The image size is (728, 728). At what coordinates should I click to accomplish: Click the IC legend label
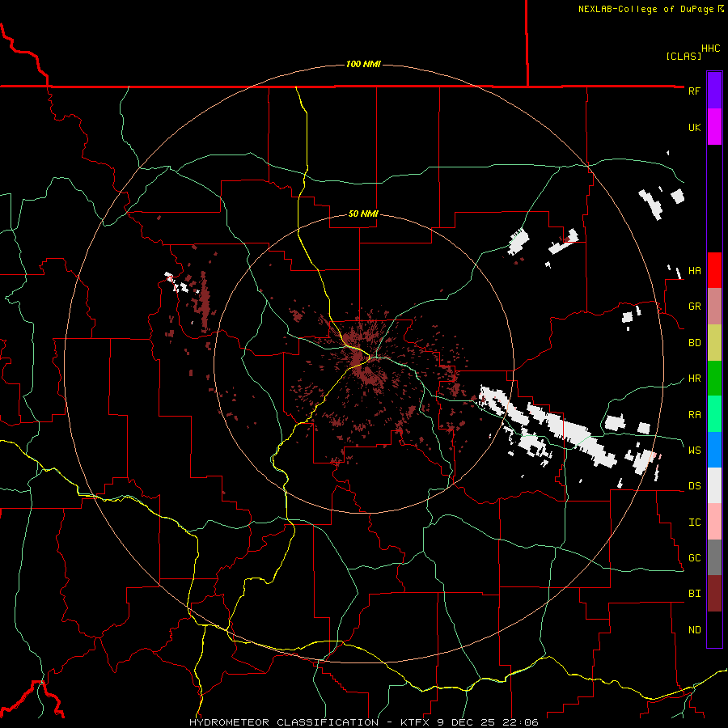click(694, 523)
